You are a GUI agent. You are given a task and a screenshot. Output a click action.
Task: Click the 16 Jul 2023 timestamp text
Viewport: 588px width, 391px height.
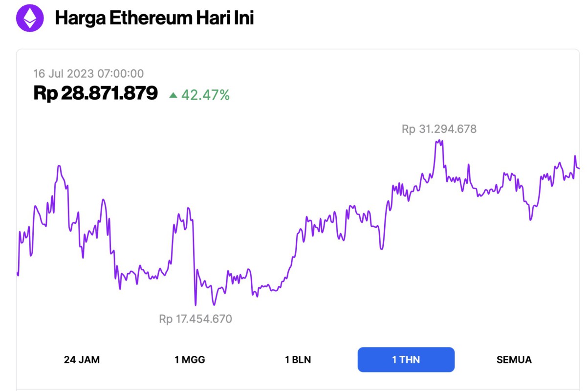[88, 73]
